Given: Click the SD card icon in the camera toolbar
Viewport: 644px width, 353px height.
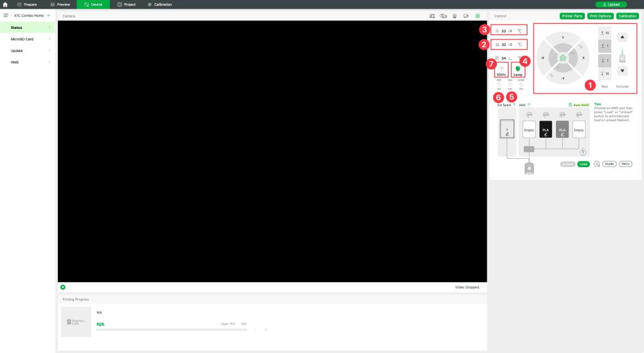Looking at the screenshot, I should [432, 16].
